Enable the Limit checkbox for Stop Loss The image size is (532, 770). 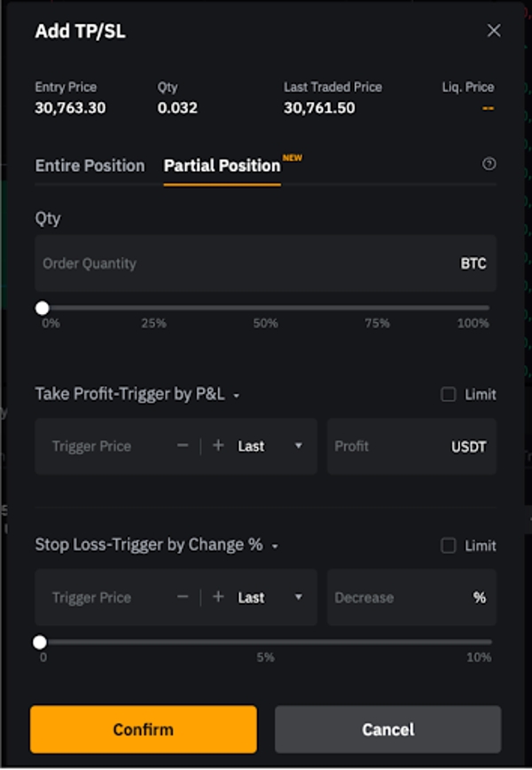(x=448, y=545)
